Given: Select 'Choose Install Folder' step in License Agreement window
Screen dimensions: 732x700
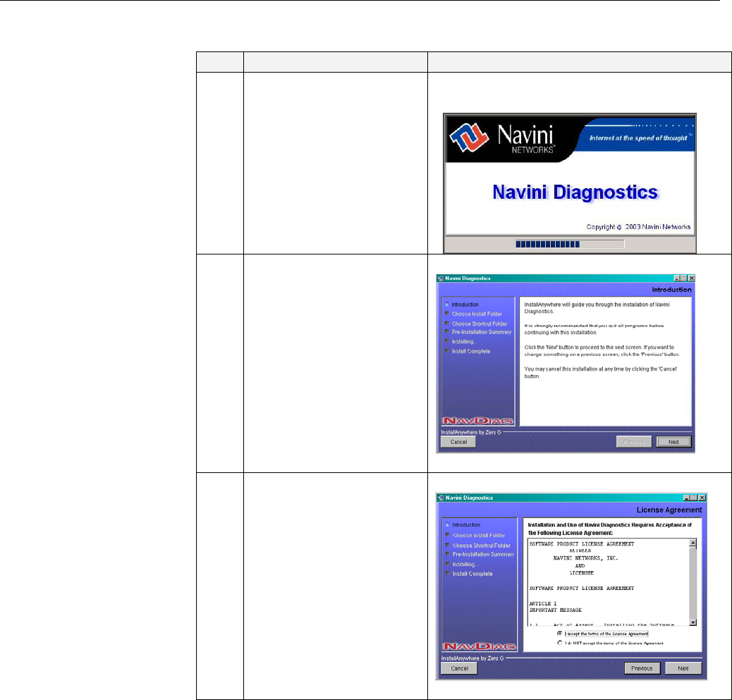Looking at the screenshot, I should (479, 535).
